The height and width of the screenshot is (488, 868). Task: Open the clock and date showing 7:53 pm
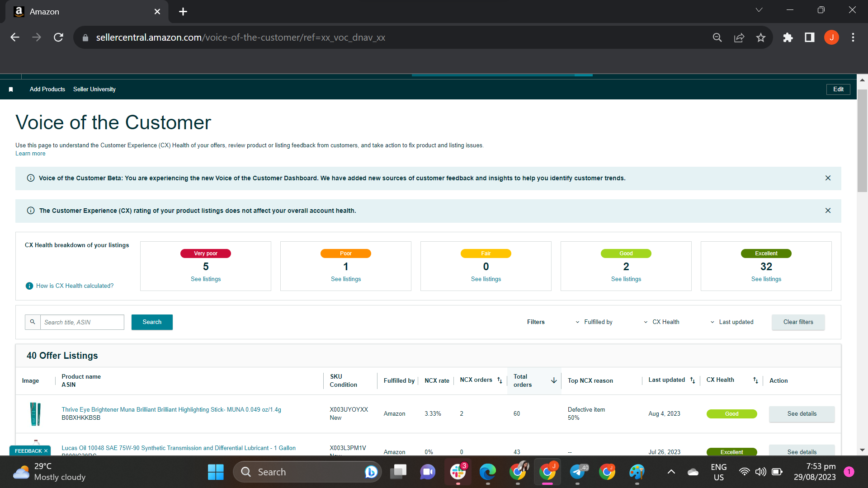click(x=815, y=472)
